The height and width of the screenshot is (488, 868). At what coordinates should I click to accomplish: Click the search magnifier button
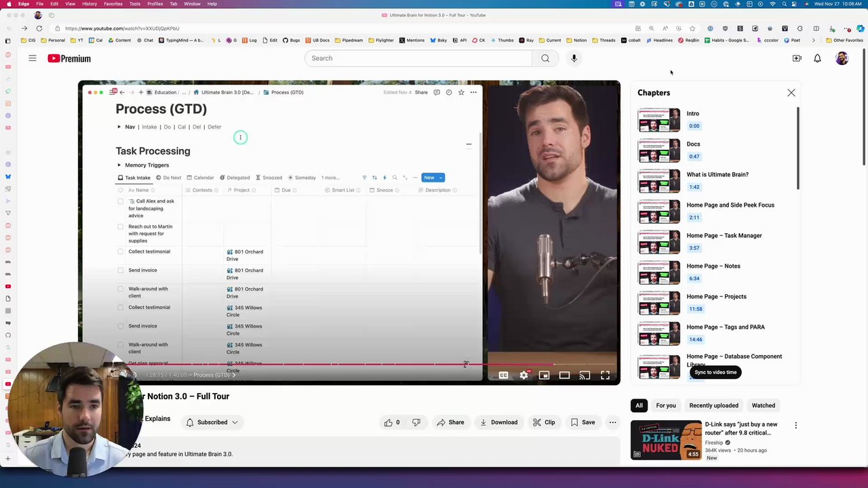pyautogui.click(x=545, y=58)
